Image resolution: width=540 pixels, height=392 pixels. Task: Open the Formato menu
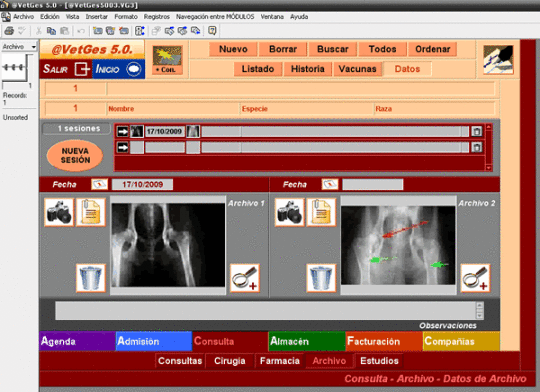click(126, 17)
